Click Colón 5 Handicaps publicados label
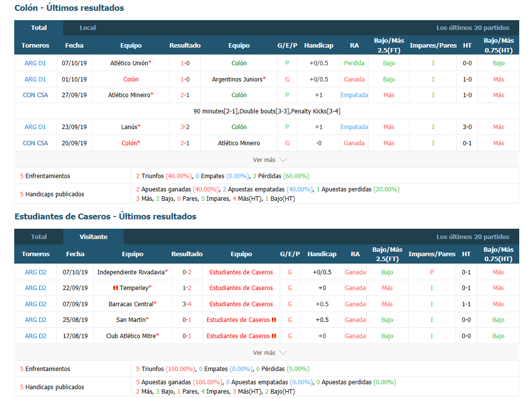The width and height of the screenshot is (532, 399). point(52,194)
